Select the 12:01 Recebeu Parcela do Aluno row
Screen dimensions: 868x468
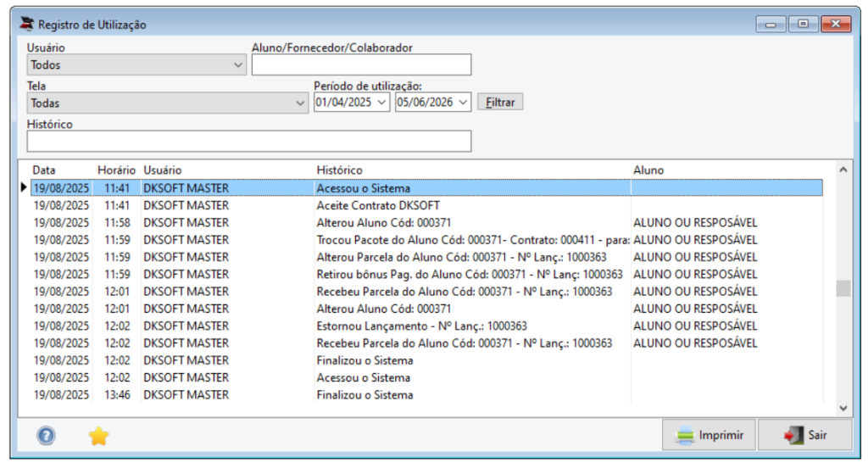[427, 292]
